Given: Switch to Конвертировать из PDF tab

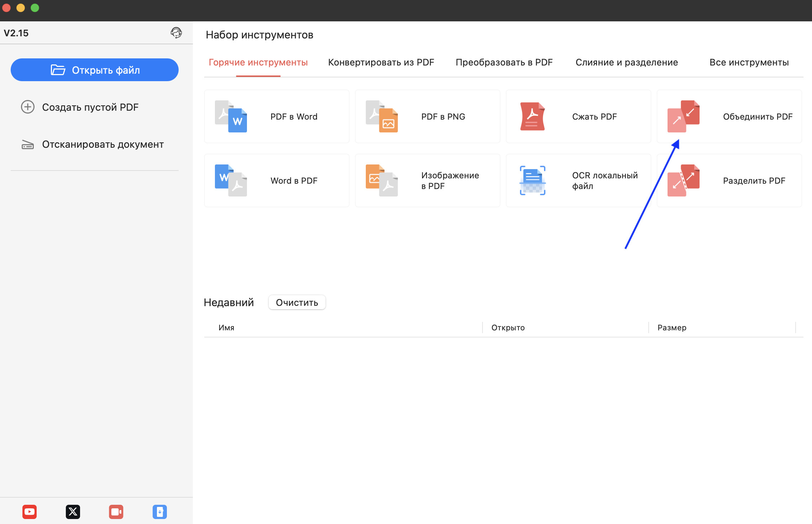Looking at the screenshot, I should (381, 62).
